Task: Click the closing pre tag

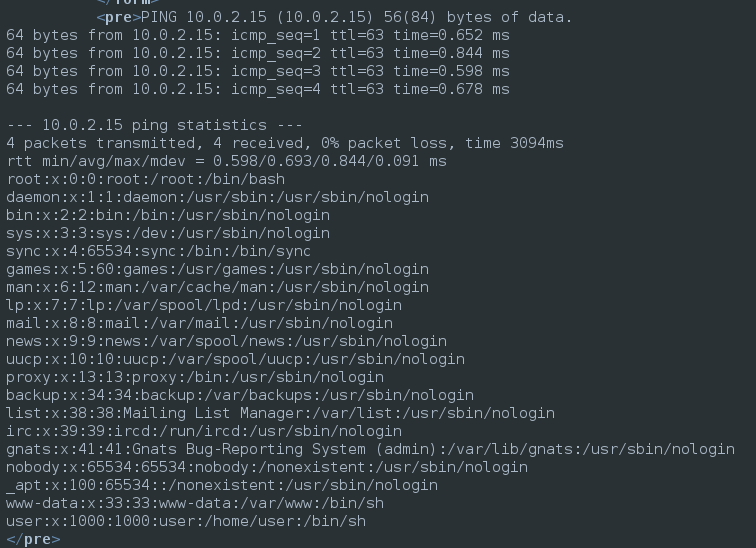Action: point(33,539)
